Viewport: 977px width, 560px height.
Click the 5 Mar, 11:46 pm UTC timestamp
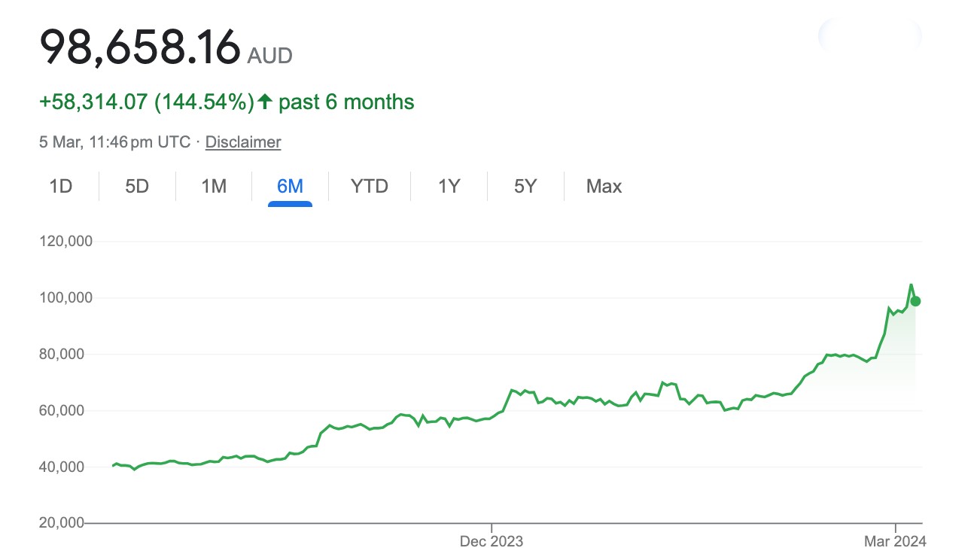(114, 142)
